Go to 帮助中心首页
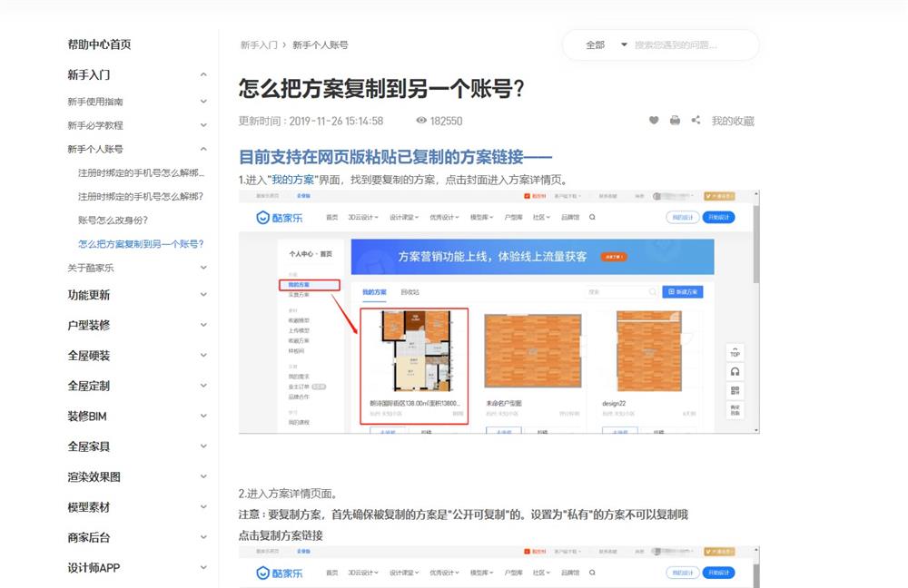This screenshot has height=588, width=908. [x=99, y=44]
